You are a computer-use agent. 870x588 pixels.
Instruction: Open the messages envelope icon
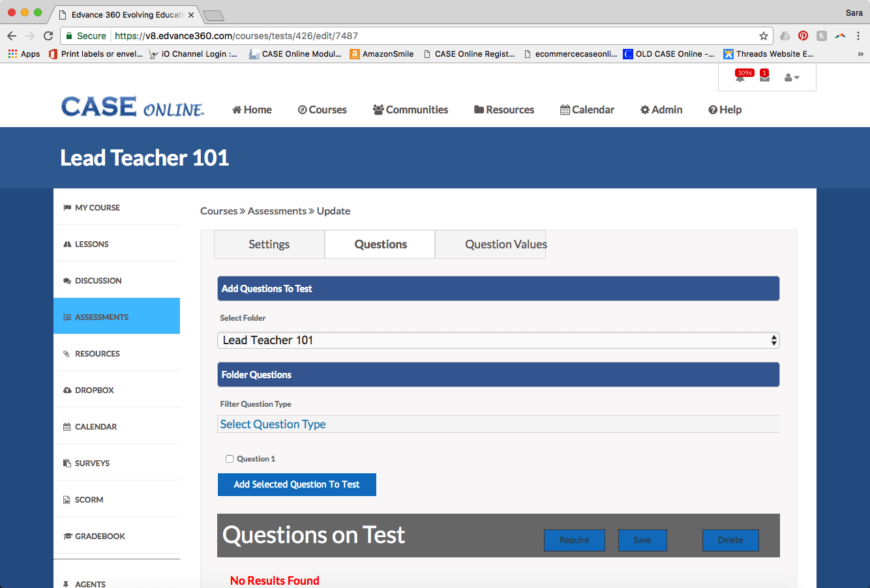pyautogui.click(x=764, y=78)
